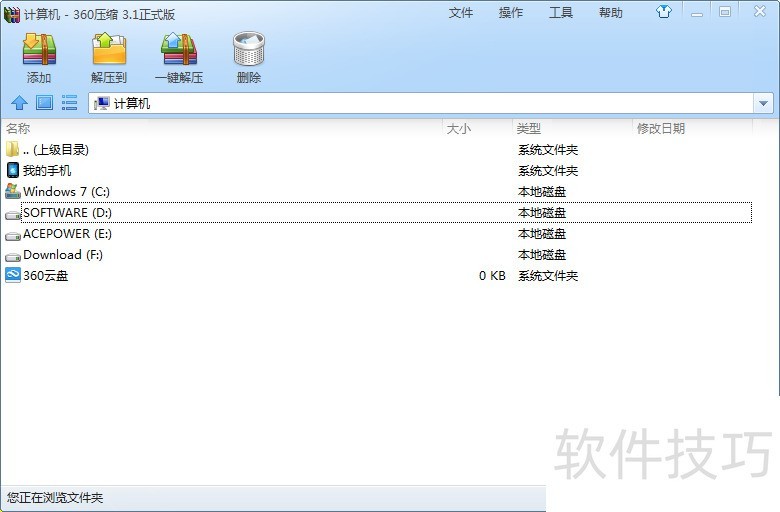Open the 操作 menu
Viewport: 780px width, 512px height.
pyautogui.click(x=511, y=12)
